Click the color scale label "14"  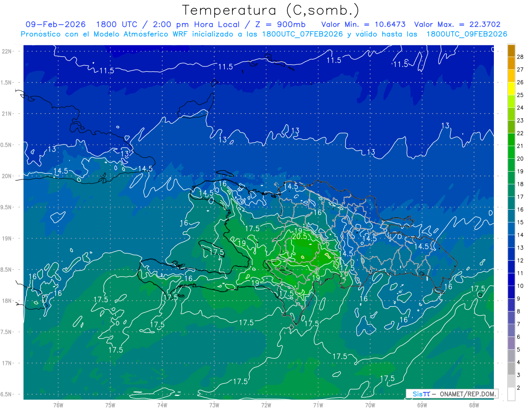click(520, 235)
